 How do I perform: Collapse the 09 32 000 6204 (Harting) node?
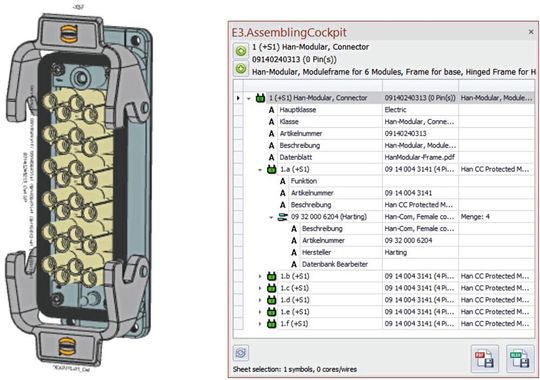pos(271,217)
